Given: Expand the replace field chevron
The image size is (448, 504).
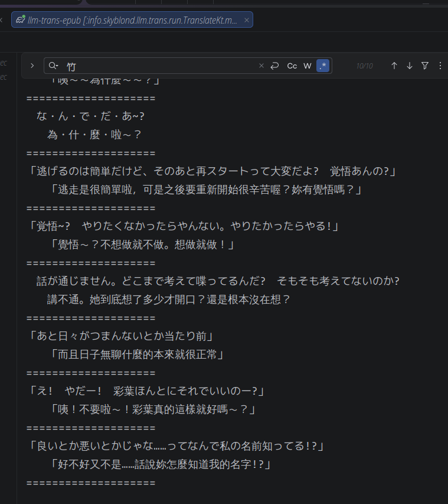Looking at the screenshot, I should pos(32,66).
